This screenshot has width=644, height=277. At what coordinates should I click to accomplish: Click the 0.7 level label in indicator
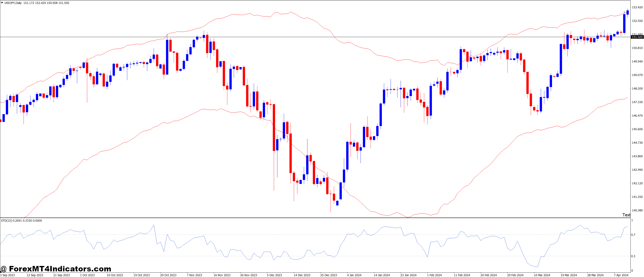633,235
